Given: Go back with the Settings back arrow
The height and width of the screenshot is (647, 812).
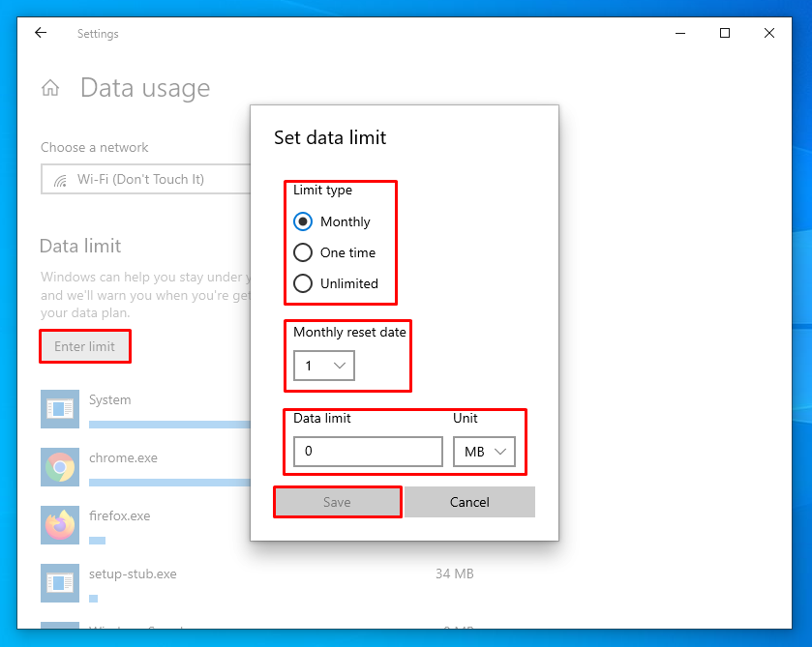Looking at the screenshot, I should (41, 33).
